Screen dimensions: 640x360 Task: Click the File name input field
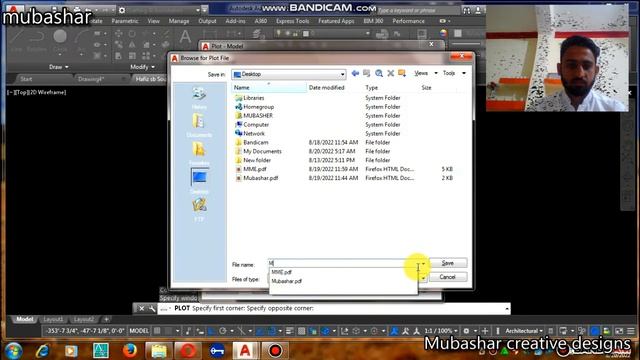343,264
